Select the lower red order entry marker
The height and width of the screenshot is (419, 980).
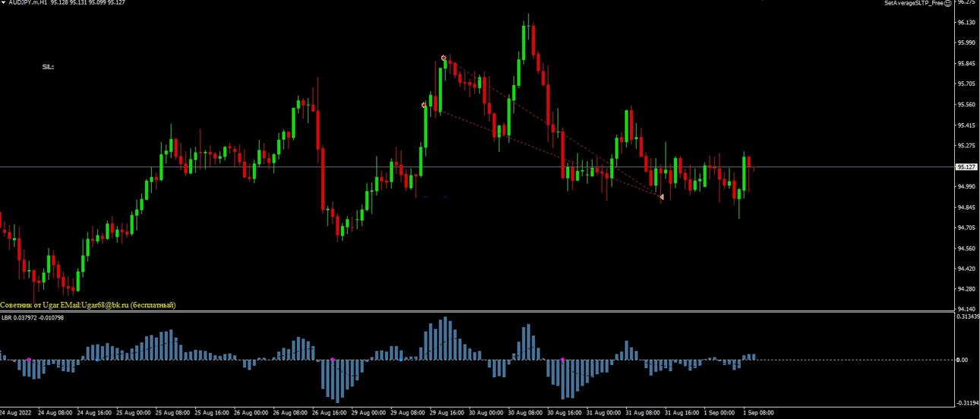tap(425, 105)
